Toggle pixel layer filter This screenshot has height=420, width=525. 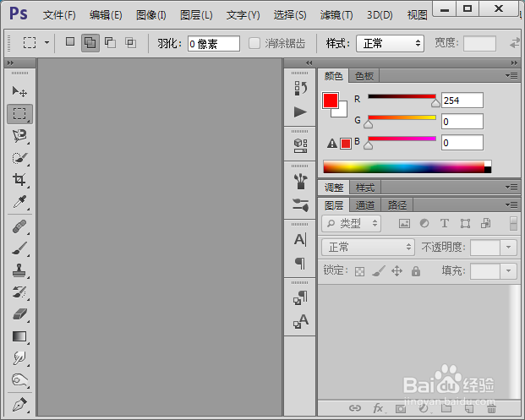(x=404, y=224)
